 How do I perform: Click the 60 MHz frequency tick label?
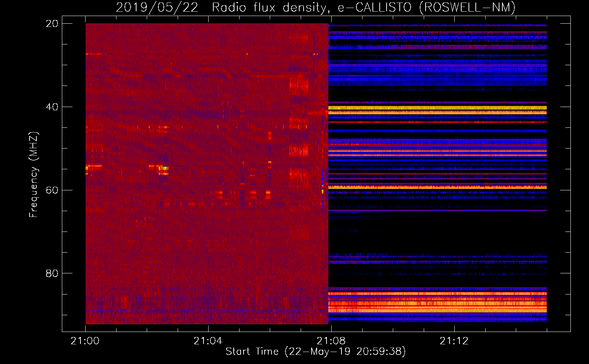tap(52, 190)
